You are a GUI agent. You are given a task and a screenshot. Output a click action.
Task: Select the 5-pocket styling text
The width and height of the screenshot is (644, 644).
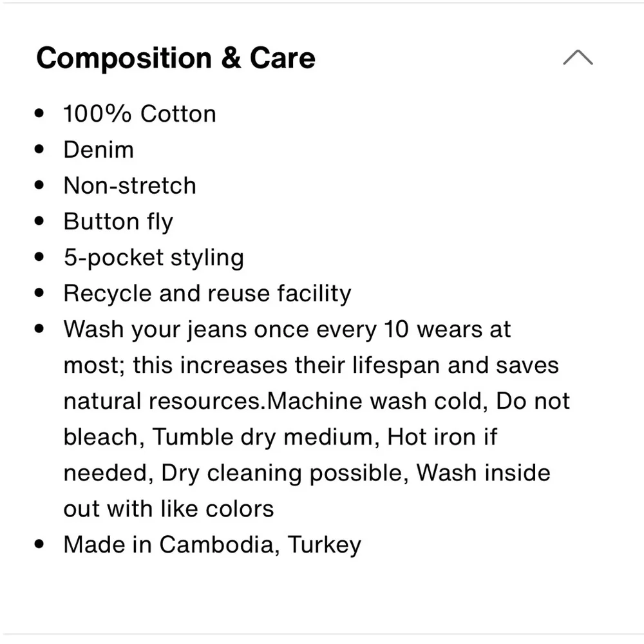[x=153, y=258]
